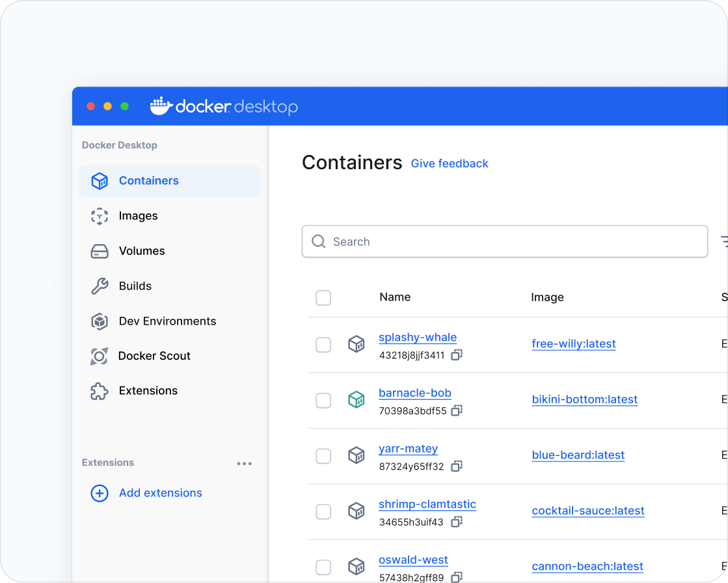Copy the barnacle-bob container ID
Image resolution: width=728 pixels, height=583 pixels.
coord(457,411)
